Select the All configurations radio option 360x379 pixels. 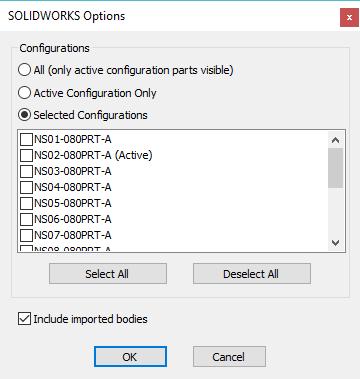click(x=24, y=70)
